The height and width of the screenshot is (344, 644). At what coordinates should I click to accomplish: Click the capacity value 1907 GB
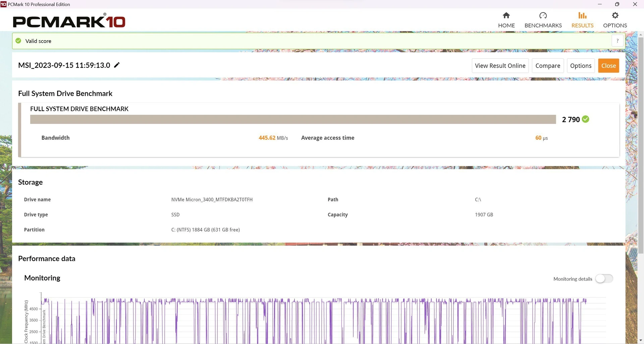click(484, 215)
